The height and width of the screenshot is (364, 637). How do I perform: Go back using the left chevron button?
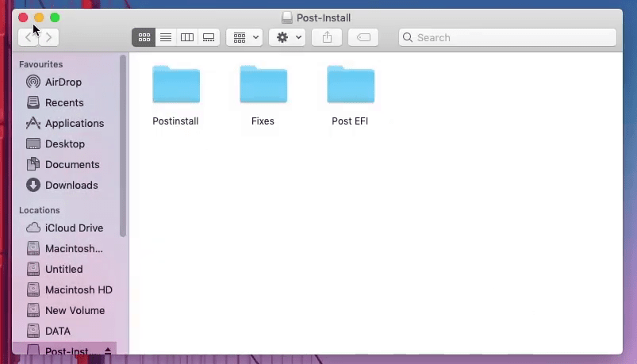point(28,37)
